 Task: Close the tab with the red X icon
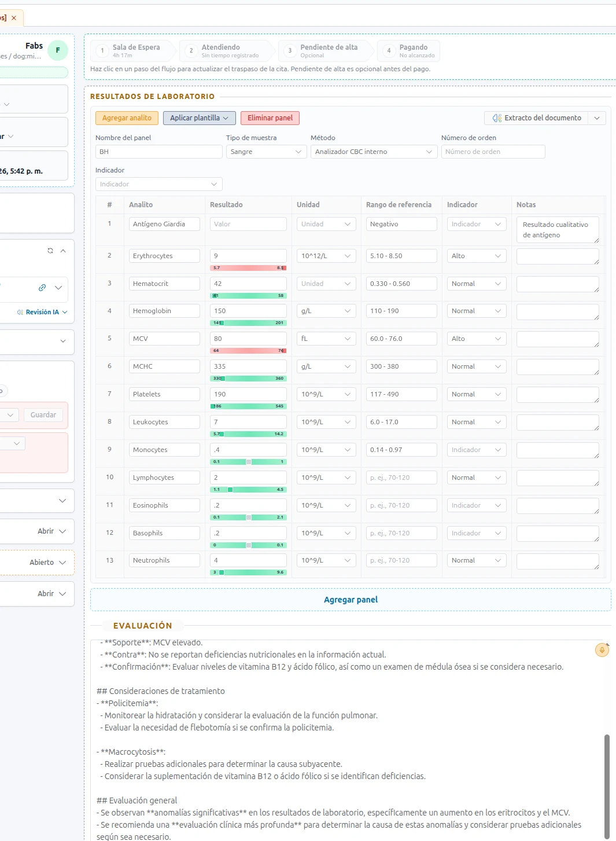point(14,18)
